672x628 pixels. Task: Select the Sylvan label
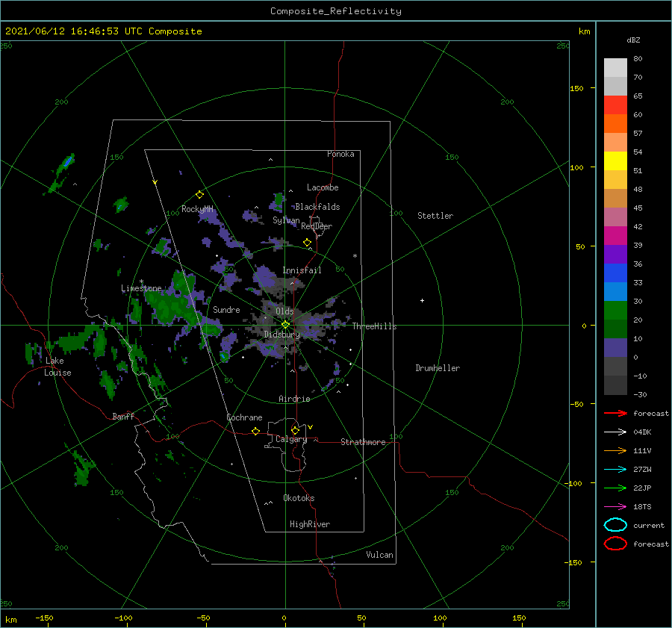point(286,220)
